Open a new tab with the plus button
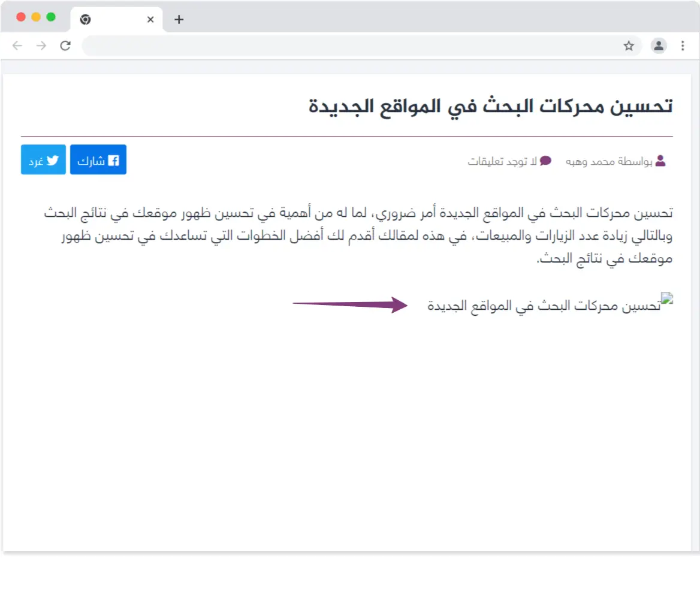This screenshot has height=607, width=700. 178,19
